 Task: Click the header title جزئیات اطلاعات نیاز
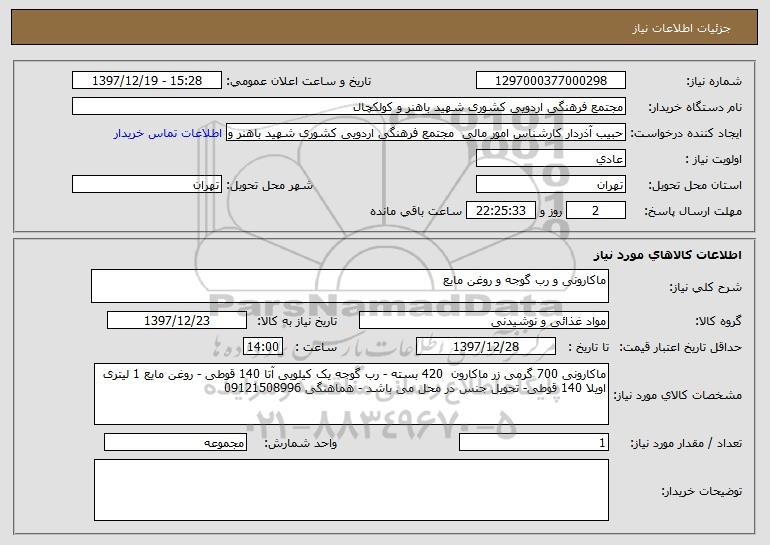[x=681, y=28]
